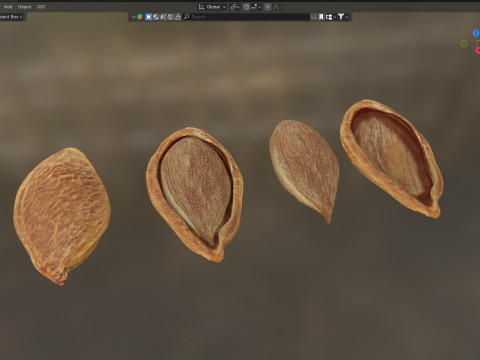480x360 pixels.
Task: Toggle the snap magnet icon
Action: click(246, 7)
